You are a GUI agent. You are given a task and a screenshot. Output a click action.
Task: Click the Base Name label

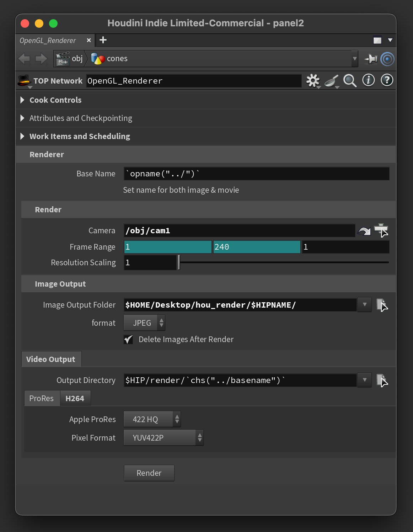(96, 174)
